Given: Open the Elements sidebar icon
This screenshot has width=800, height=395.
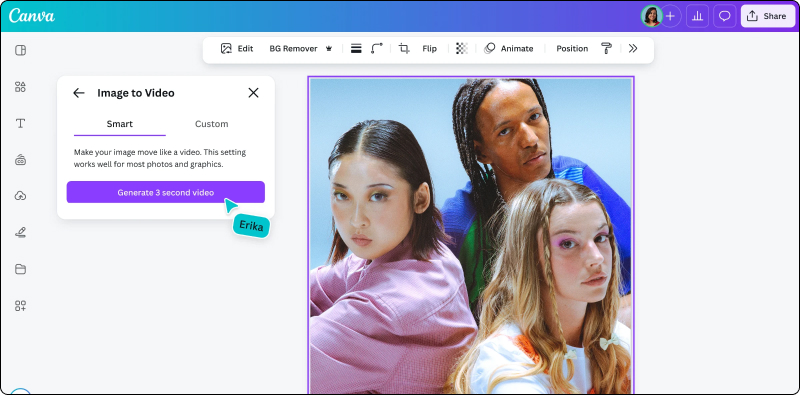Looking at the screenshot, I should pos(20,87).
